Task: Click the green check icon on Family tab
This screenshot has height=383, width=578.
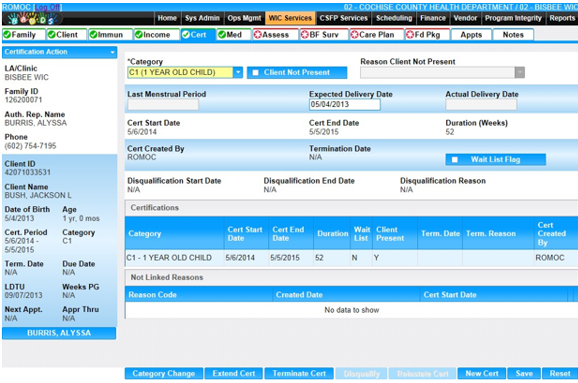Action: 7,35
